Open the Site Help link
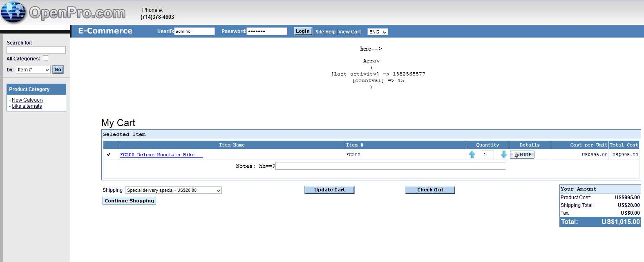644x262 pixels. tap(325, 32)
